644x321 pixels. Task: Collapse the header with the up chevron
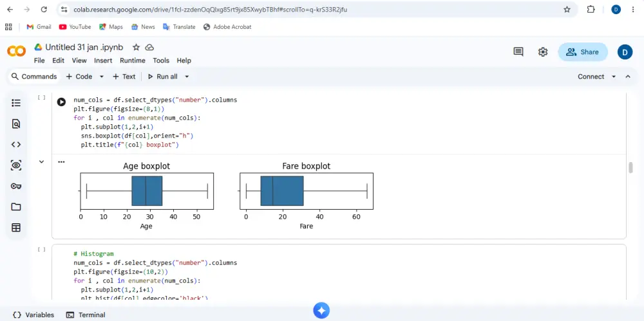coord(628,77)
